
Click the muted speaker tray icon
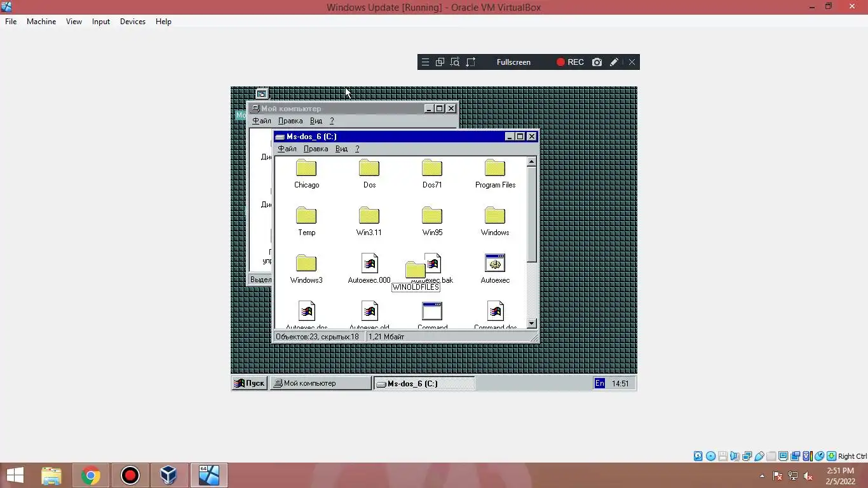tap(808, 476)
